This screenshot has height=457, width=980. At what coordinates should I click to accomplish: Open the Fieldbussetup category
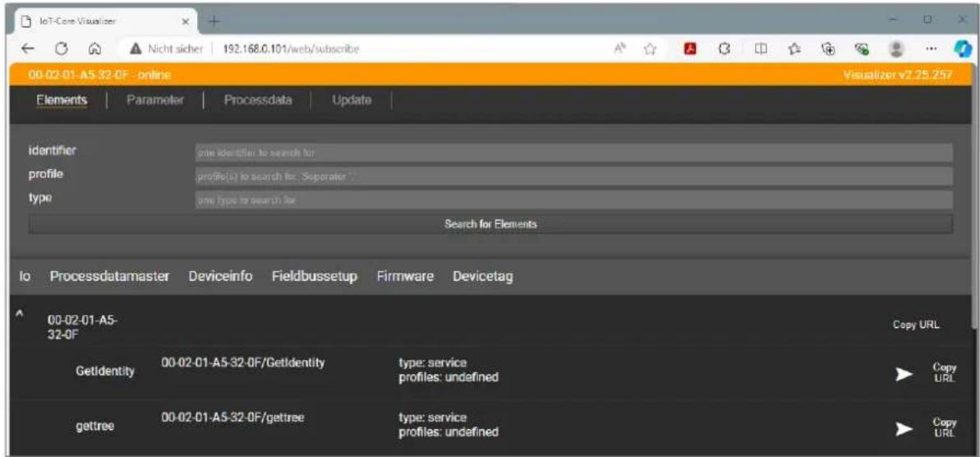click(315, 276)
